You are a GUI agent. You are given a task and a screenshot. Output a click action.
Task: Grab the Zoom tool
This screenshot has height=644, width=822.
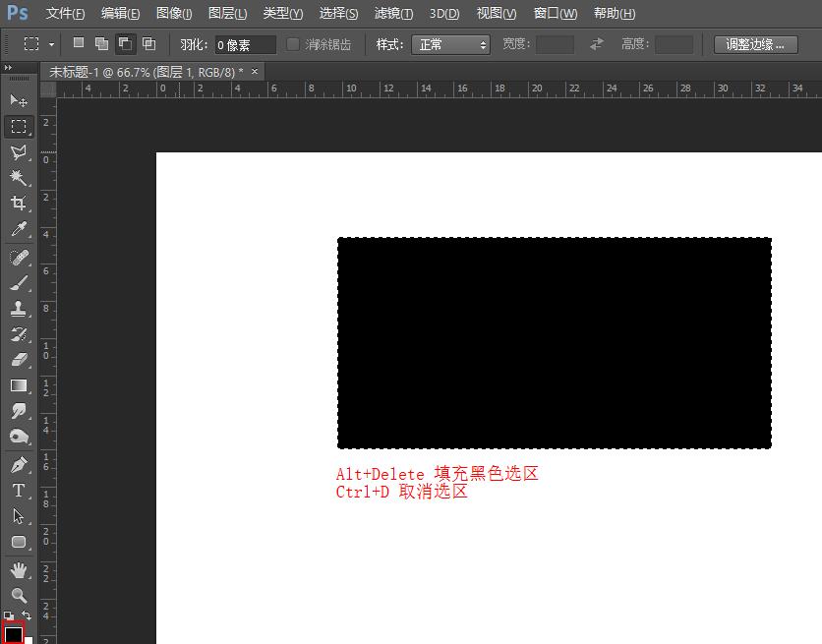(x=20, y=594)
